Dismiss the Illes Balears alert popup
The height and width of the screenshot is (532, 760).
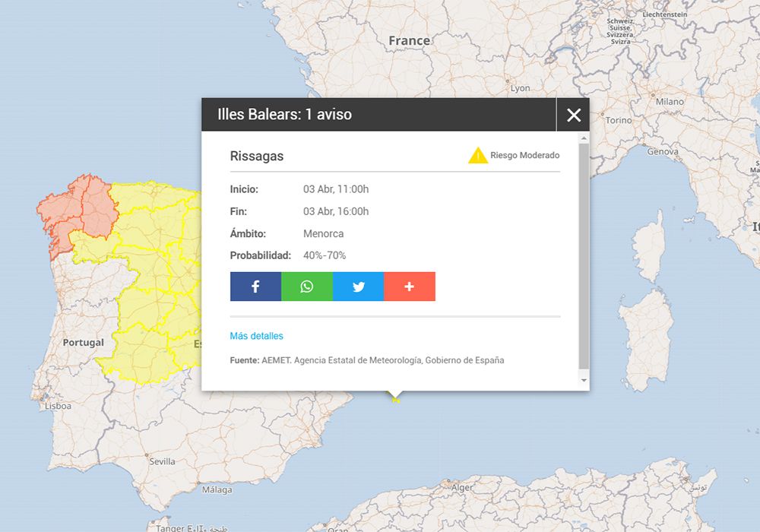574,115
